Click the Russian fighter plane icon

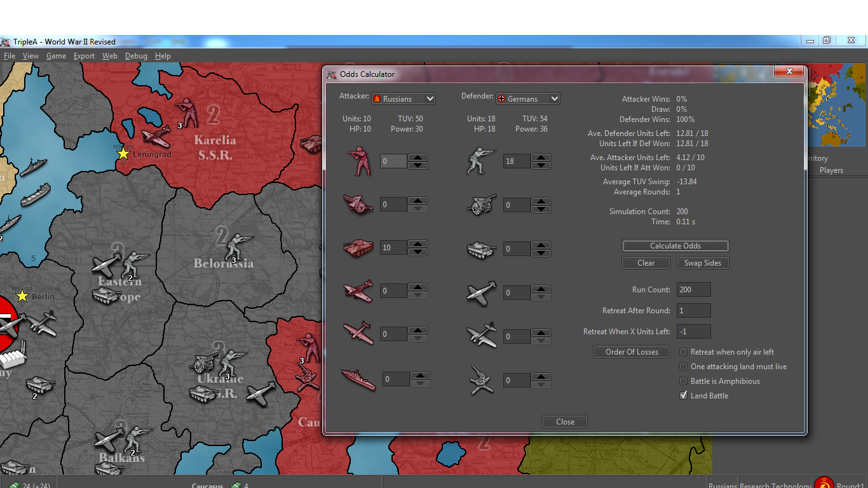pyautogui.click(x=358, y=290)
